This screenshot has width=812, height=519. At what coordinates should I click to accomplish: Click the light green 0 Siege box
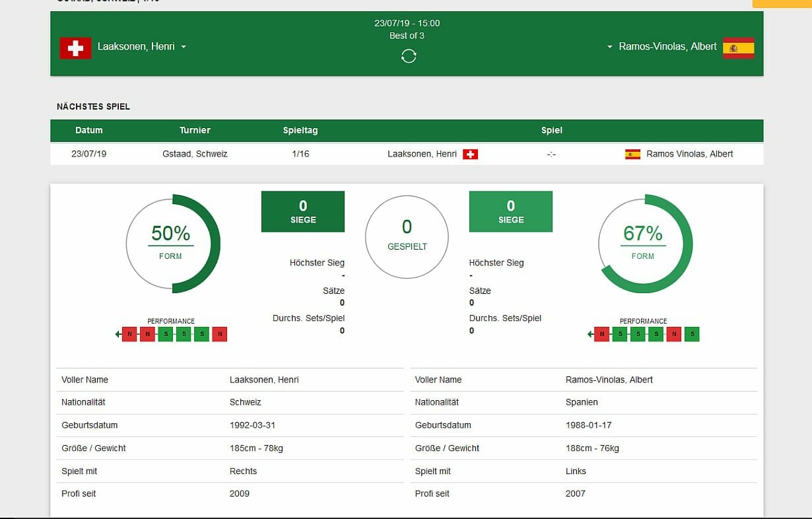click(510, 211)
